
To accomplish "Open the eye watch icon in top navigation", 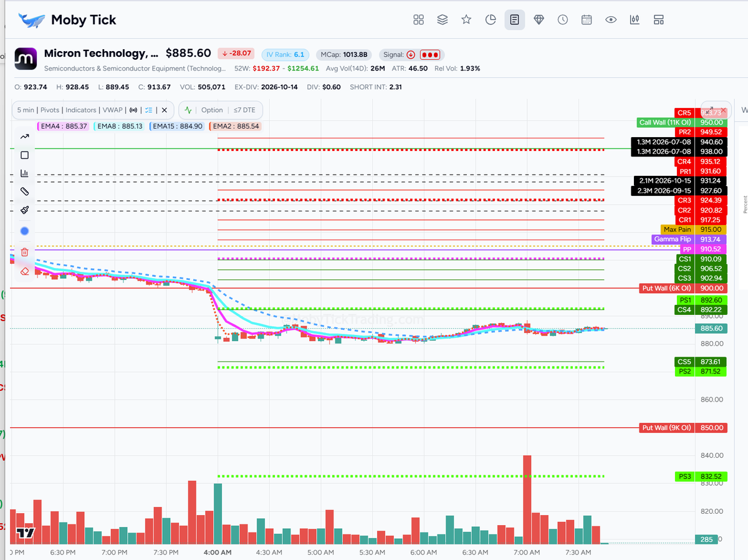I will (611, 20).
